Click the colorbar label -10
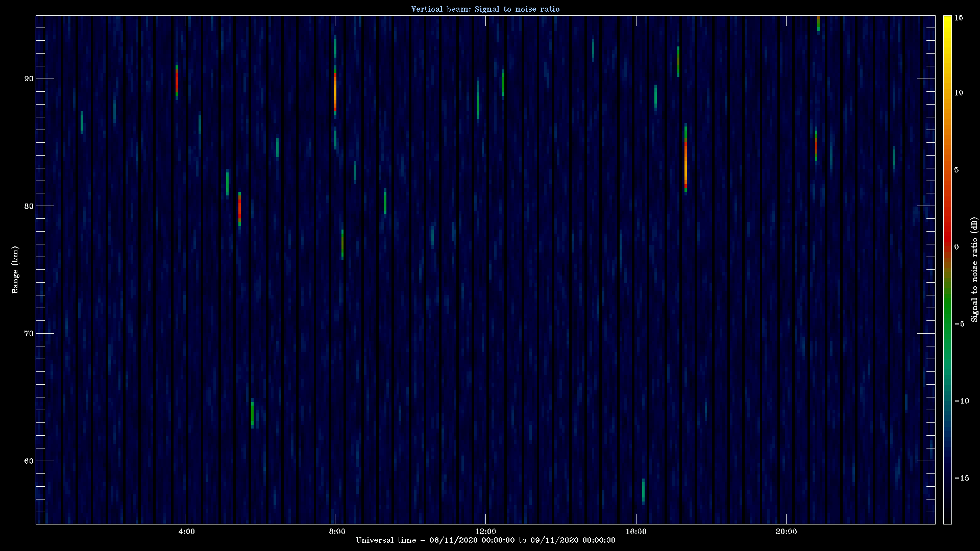This screenshot has height=551, width=980. [x=962, y=401]
